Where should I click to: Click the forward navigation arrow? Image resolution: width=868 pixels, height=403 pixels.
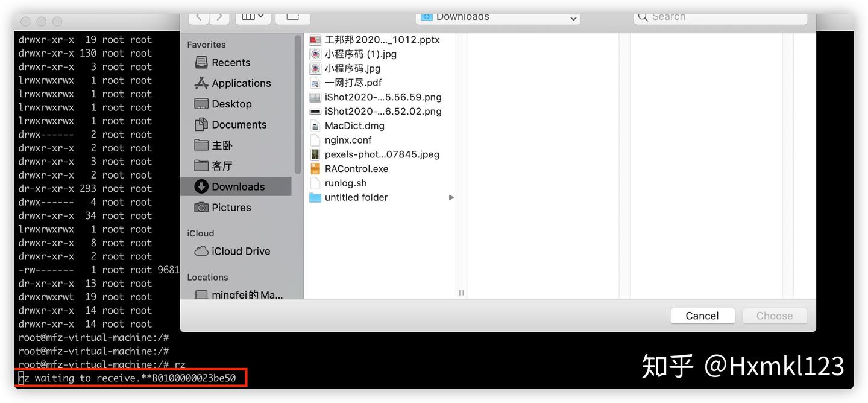[218, 17]
